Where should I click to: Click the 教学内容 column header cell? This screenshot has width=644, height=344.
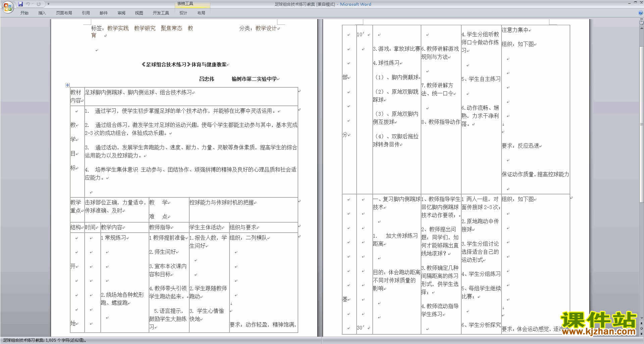point(124,227)
